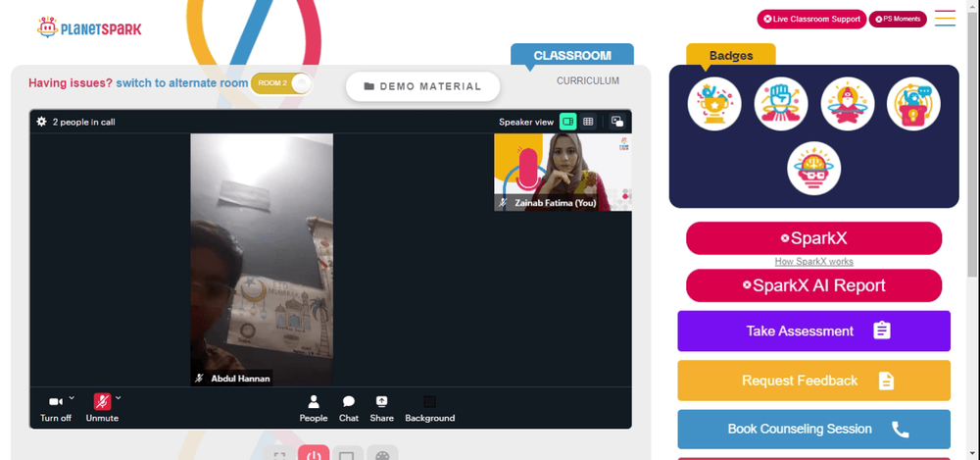Expand microphone options arrow next to Unmute
The image size is (980, 460).
pyautogui.click(x=119, y=397)
